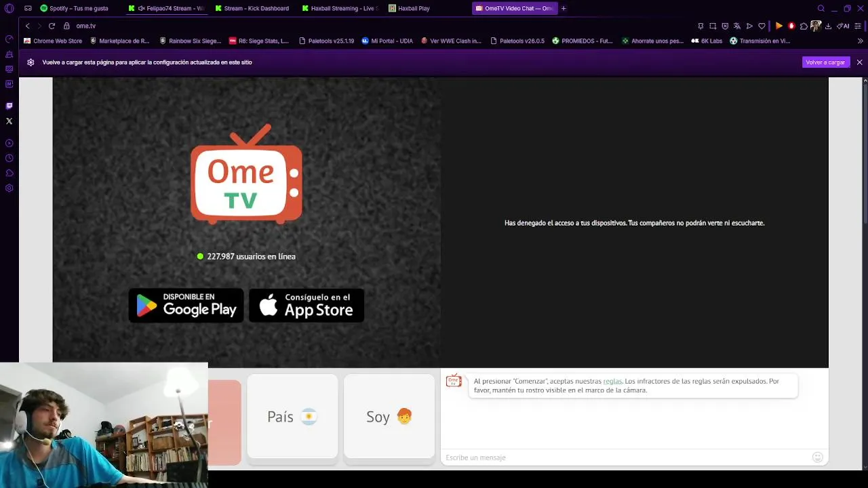The width and height of the screenshot is (868, 488).
Task: Open the X (Twitter) sidebar panel
Action: coord(9,121)
